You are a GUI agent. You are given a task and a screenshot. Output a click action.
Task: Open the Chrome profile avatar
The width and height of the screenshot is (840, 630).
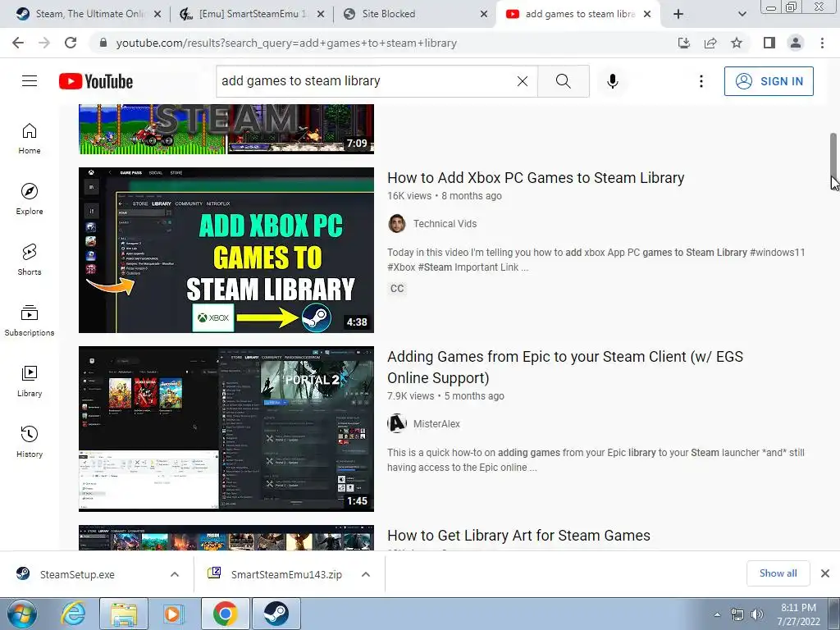pyautogui.click(x=796, y=43)
